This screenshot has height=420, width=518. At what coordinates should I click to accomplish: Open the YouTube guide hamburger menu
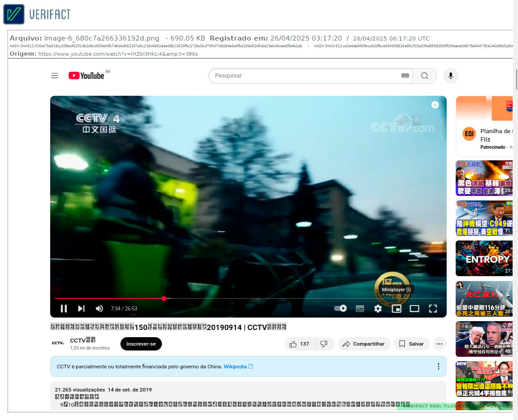point(55,76)
